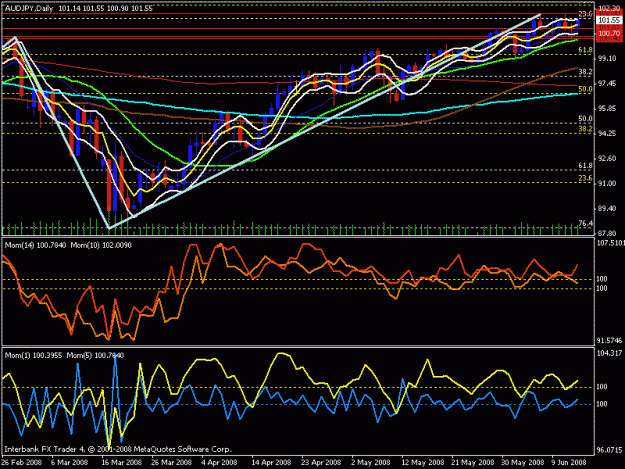Click the 104.317 momentum scale value

click(x=609, y=353)
